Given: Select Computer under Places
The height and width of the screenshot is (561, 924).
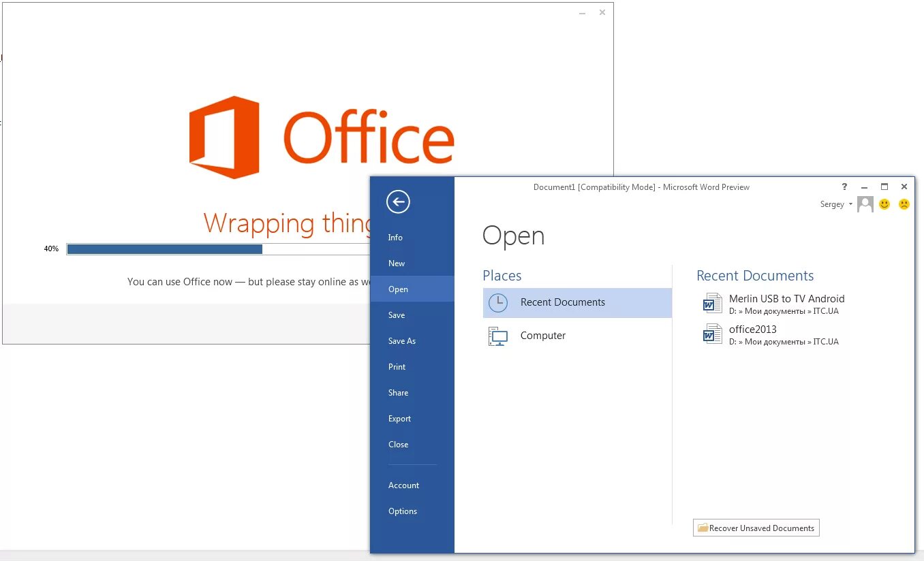Looking at the screenshot, I should coord(577,336).
